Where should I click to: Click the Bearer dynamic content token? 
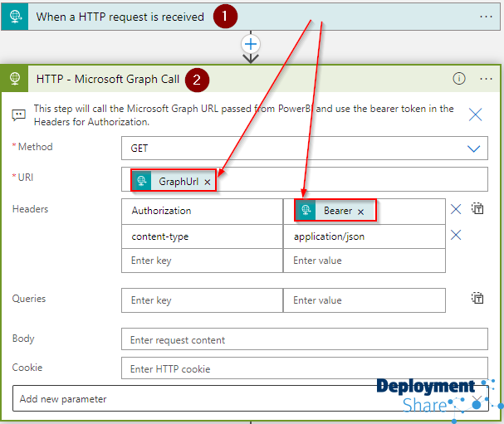point(335,211)
